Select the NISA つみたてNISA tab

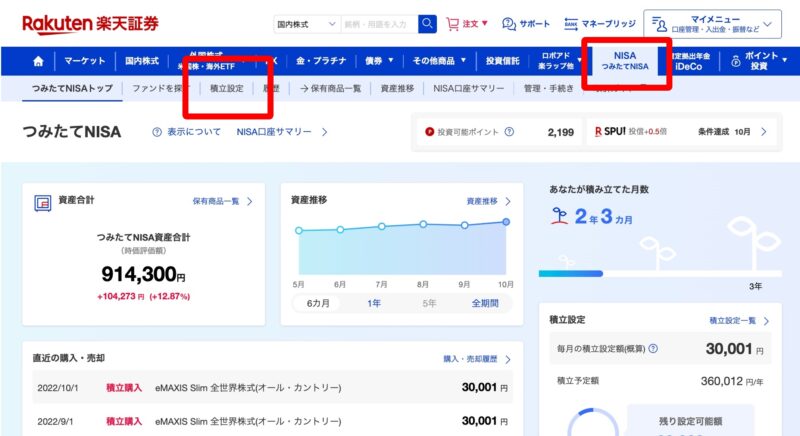[624, 61]
